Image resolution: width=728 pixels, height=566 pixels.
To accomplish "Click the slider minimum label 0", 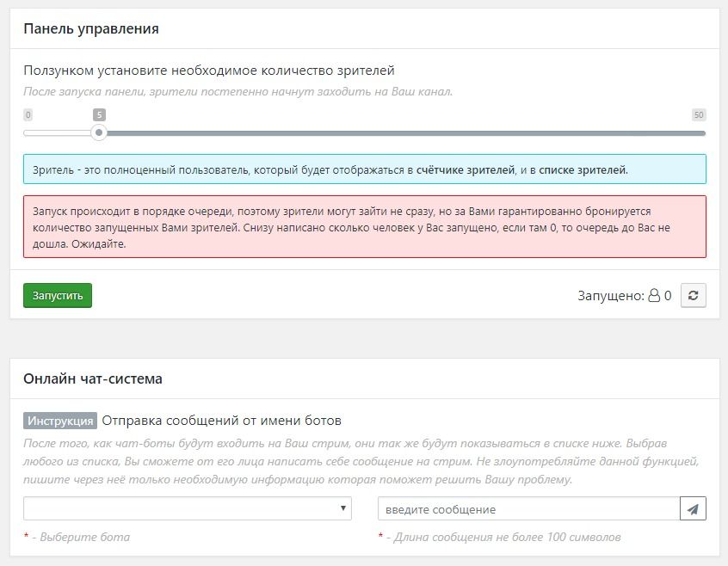I will point(28,114).
